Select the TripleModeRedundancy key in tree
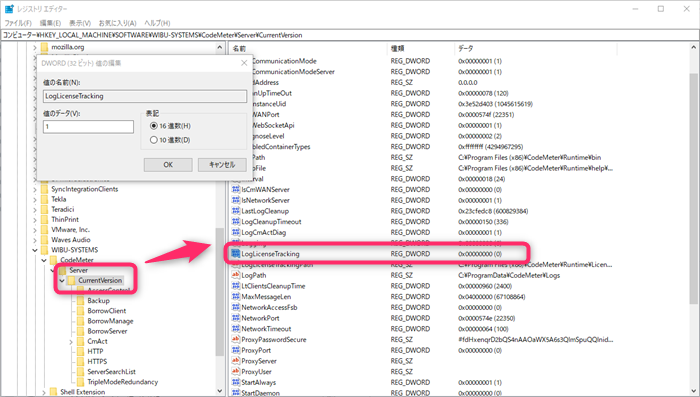This screenshot has width=700, height=397. (x=123, y=382)
